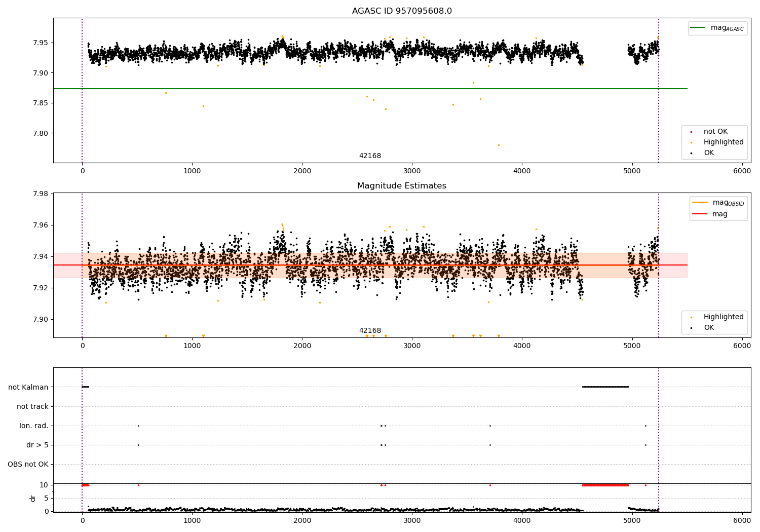Image resolution: width=760 pixels, height=532 pixels.
Task: Click y-tick "7.92" on Magnitude Estimates plot
Action: click(40, 288)
